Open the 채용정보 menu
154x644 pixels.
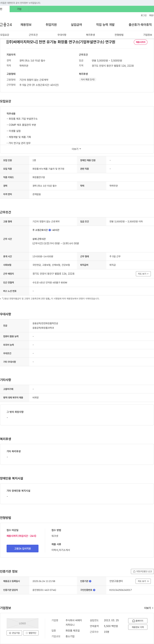click(x=26, y=25)
